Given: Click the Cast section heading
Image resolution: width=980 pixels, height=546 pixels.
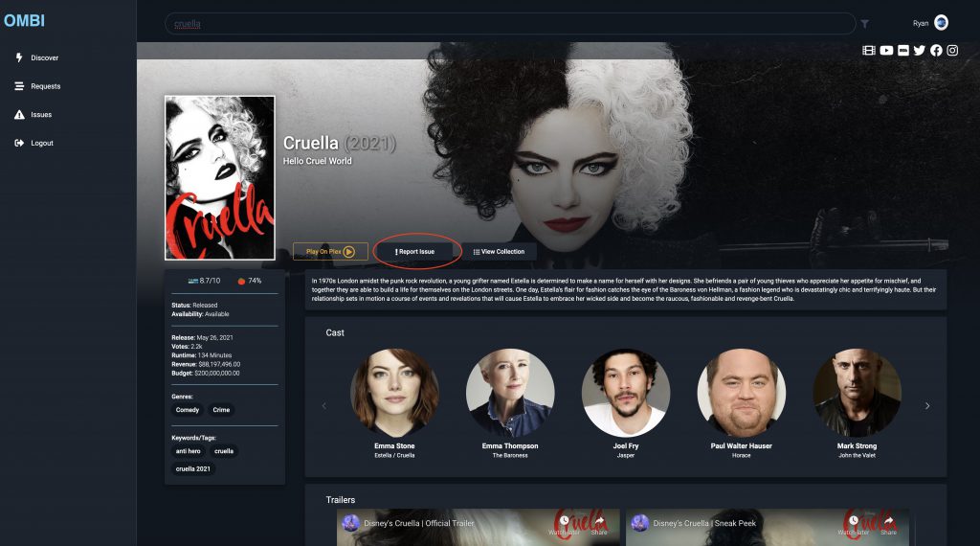Looking at the screenshot, I should [335, 332].
